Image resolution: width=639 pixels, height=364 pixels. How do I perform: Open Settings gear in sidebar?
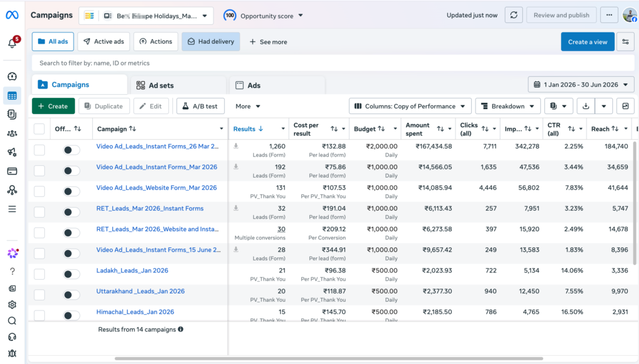tap(12, 305)
